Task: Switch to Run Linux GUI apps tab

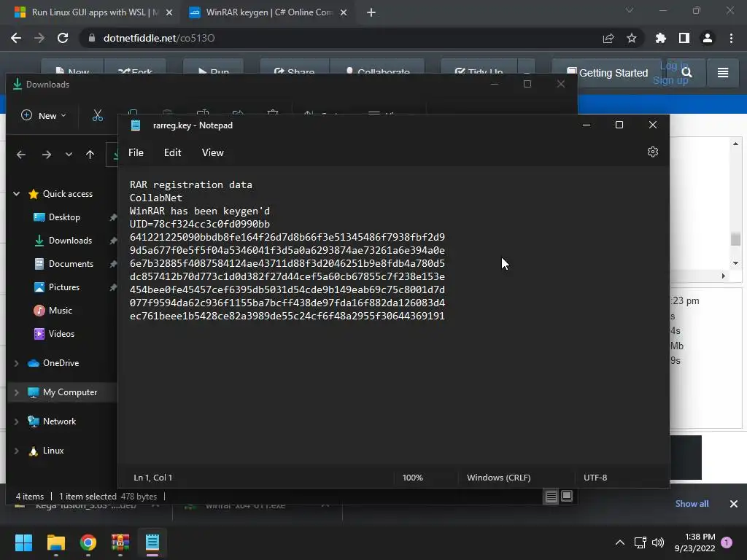Action: 94,12
